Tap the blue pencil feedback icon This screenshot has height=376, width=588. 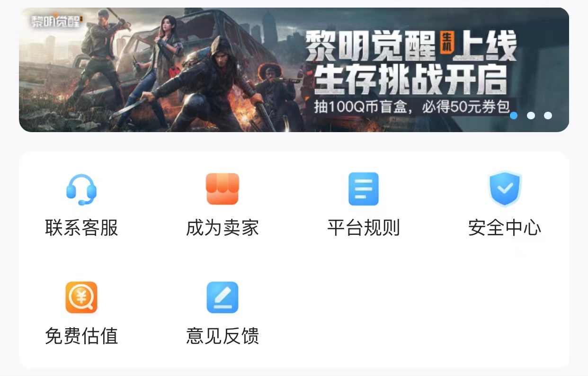tap(223, 297)
